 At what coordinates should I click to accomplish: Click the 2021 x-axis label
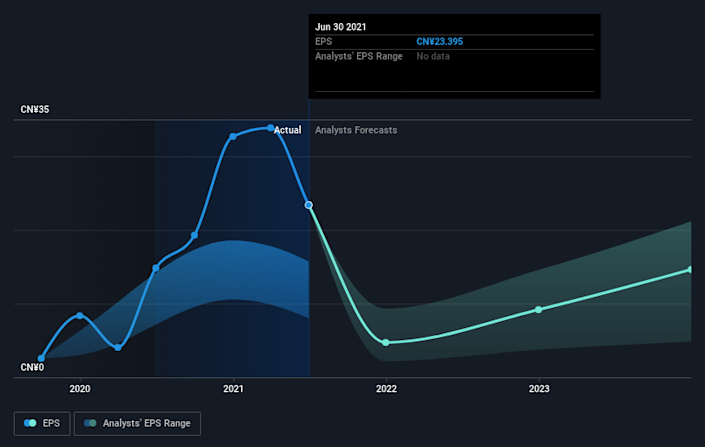(x=233, y=388)
